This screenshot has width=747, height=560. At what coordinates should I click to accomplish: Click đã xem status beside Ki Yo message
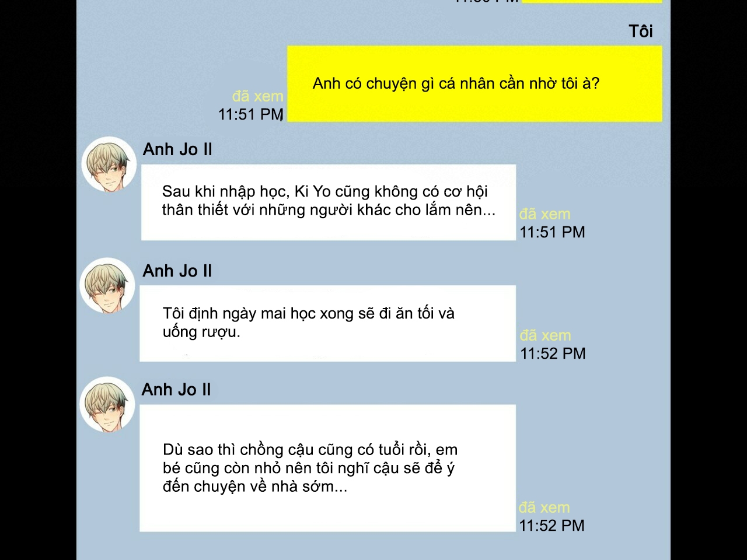(x=545, y=214)
